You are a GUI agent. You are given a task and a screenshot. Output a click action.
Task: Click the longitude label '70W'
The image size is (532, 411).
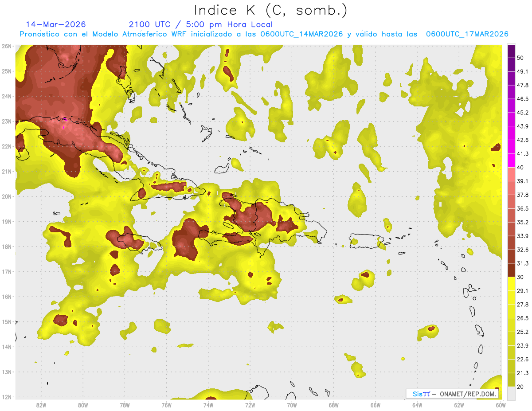(292, 405)
